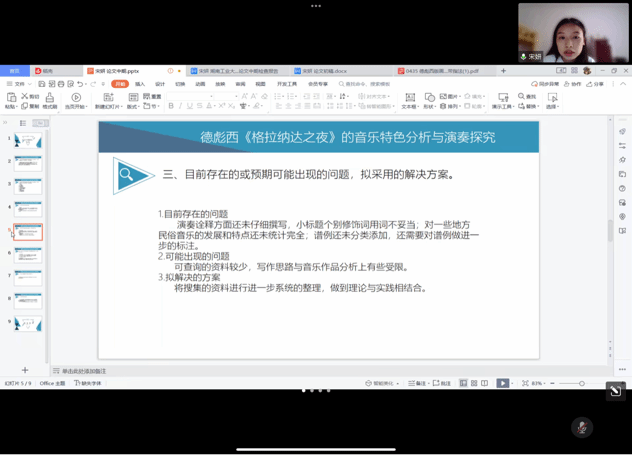This screenshot has width=632, height=455.
Task: Click the New Slide (新建幻灯片) icon
Action: [108, 97]
